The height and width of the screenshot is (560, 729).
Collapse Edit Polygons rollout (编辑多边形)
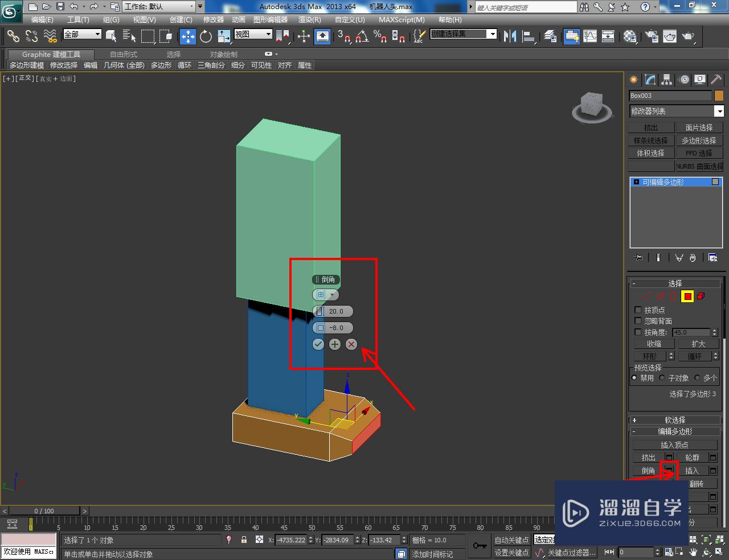click(x=675, y=431)
